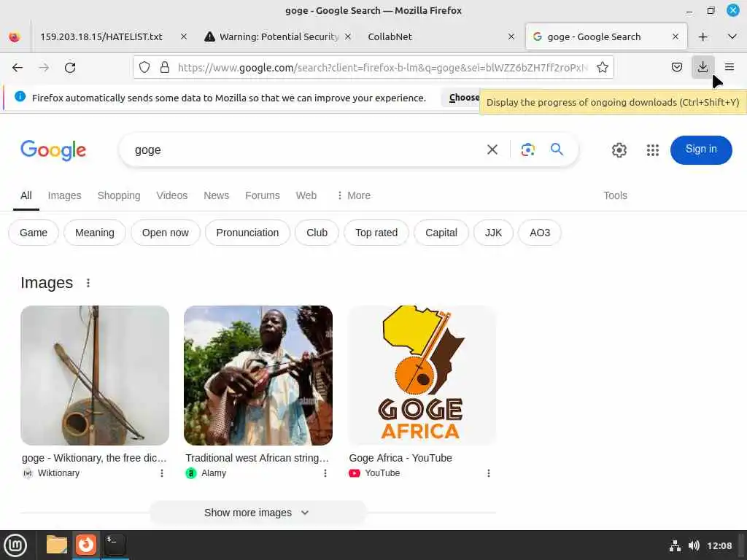The height and width of the screenshot is (560, 747).
Task: Close the goge Google Search tab
Action: tap(675, 36)
